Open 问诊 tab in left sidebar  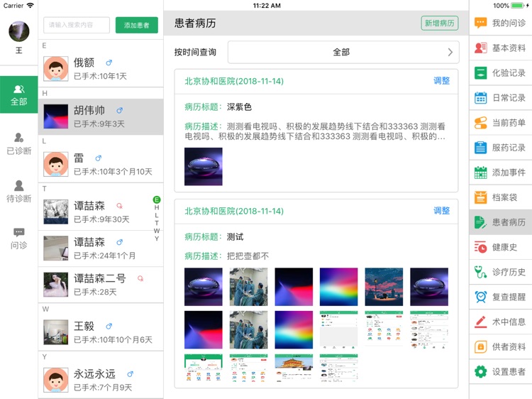tap(19, 239)
